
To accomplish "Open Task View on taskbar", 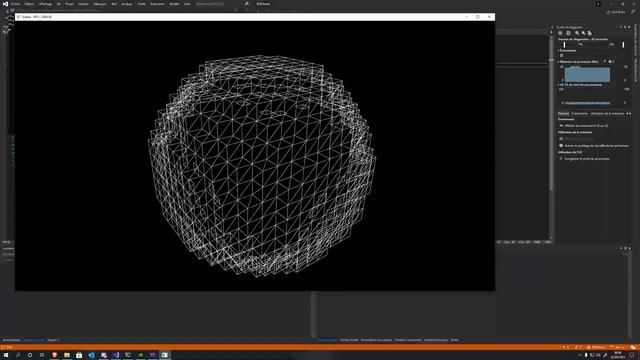I will (x=42, y=355).
